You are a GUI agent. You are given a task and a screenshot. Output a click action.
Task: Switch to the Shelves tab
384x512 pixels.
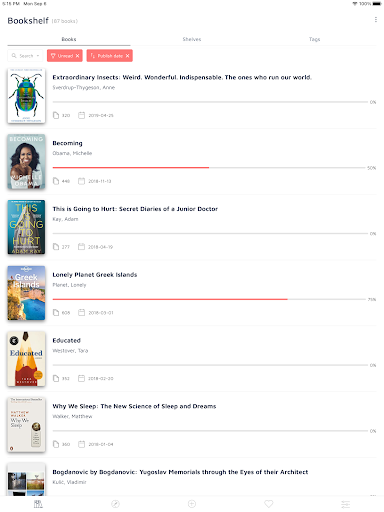click(x=192, y=39)
